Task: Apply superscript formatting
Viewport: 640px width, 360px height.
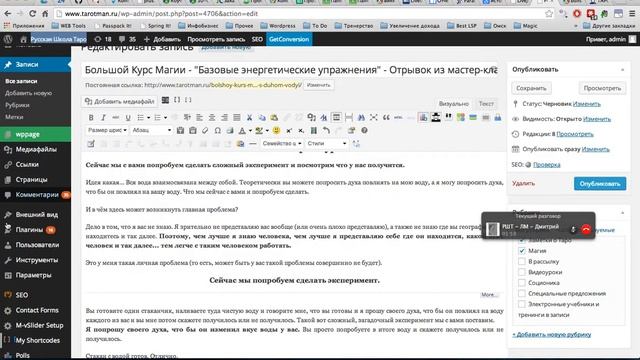Action: click(x=289, y=131)
